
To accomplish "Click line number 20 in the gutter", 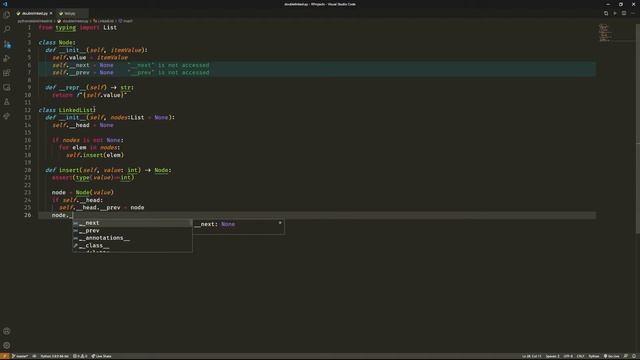I will pos(27,170).
